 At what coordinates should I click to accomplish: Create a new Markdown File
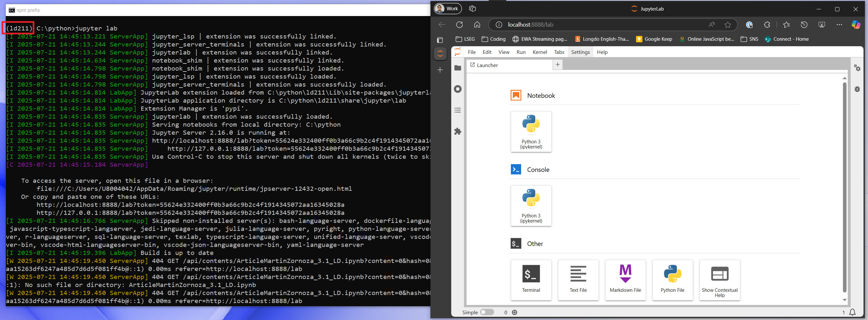pos(625,280)
